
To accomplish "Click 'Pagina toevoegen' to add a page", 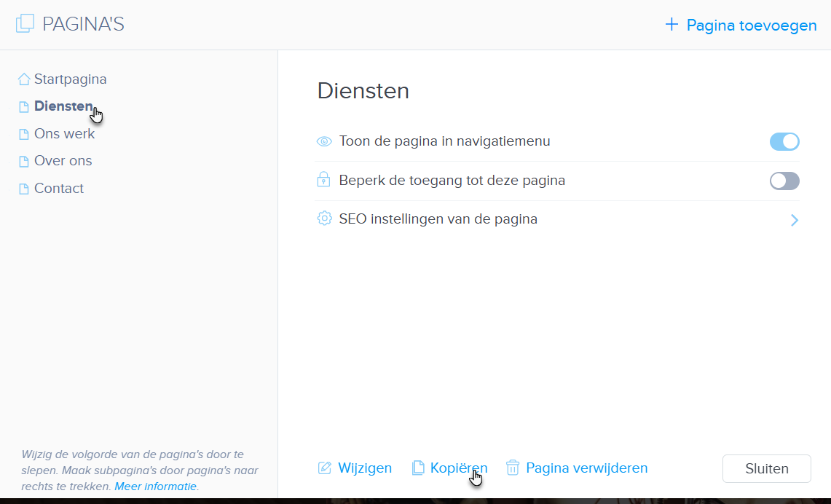I will (752, 25).
